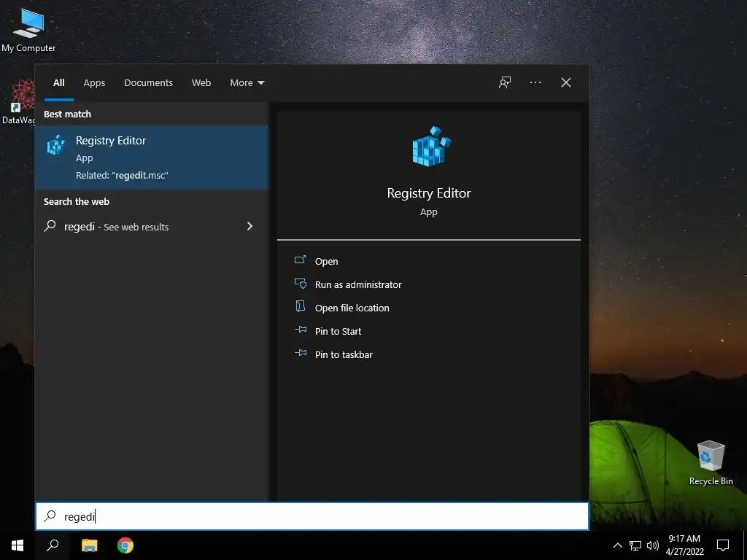Viewport: 747px width, 560px height.
Task: Click the magnifier icon beside regedi web result
Action: coord(50,226)
